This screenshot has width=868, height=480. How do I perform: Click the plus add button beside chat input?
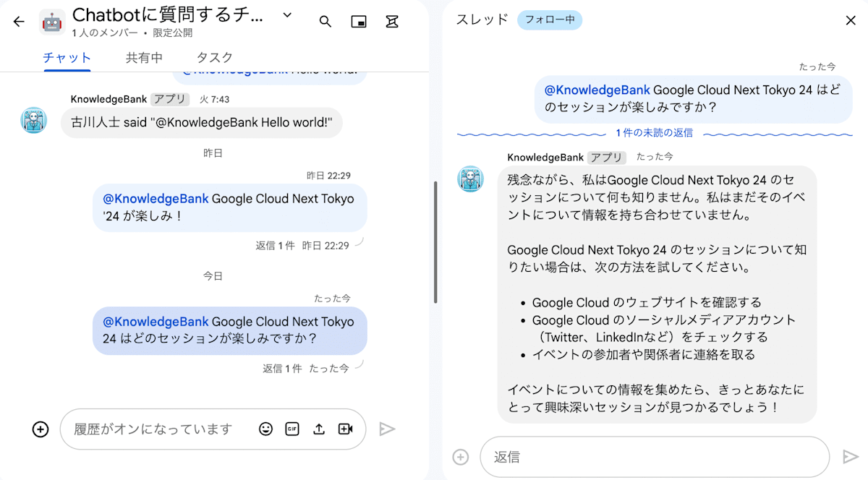41,429
